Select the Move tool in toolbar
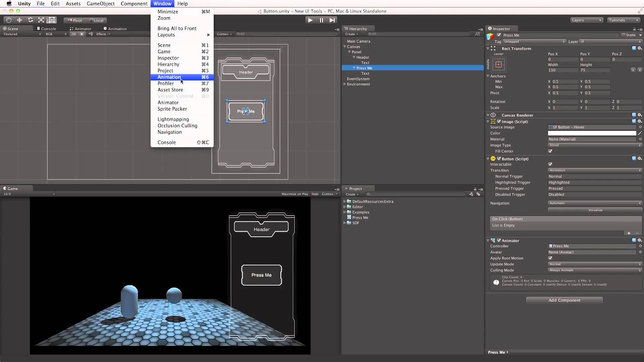Screen dimensions: 644x362 pyautogui.click(x=19, y=20)
